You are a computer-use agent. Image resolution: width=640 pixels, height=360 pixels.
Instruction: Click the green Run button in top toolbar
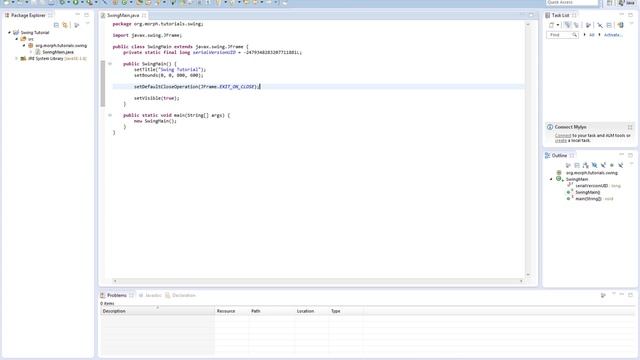[x=76, y=2]
